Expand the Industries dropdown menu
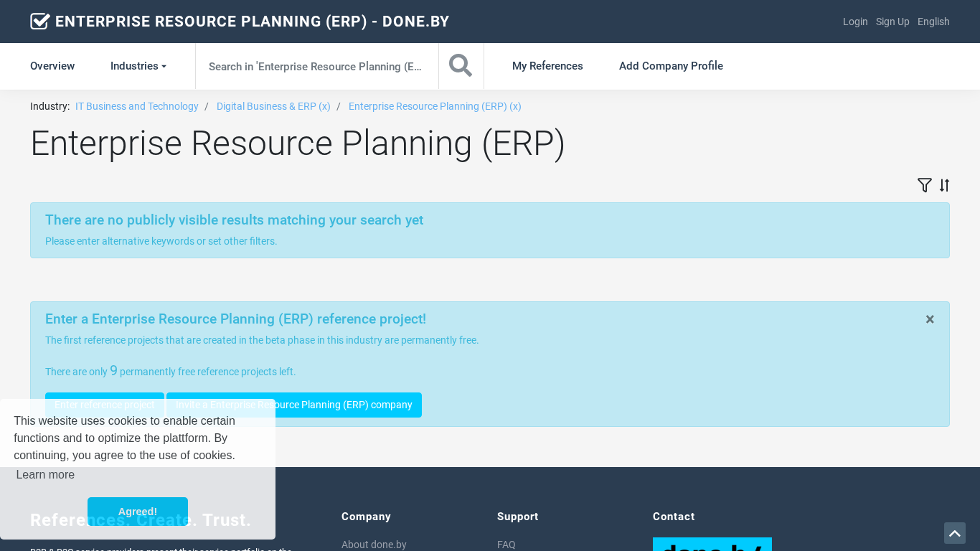Screen dimensions: 980x551 point(138,66)
